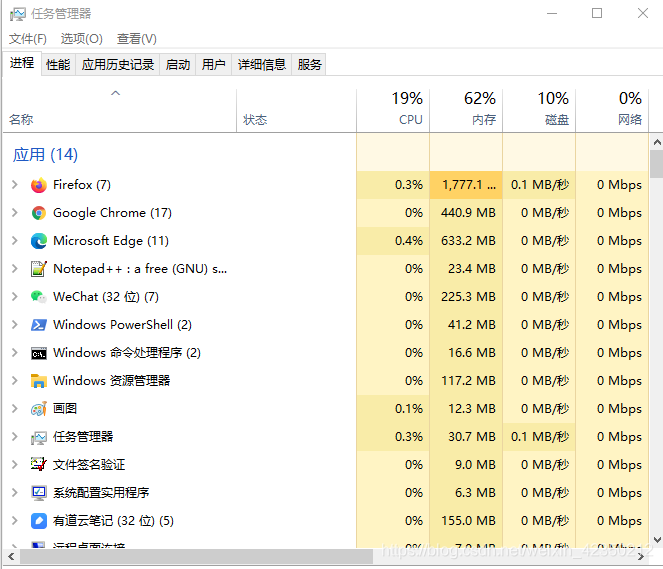Click the Notepad++ icon
This screenshot has width=663, height=569.
point(38,269)
